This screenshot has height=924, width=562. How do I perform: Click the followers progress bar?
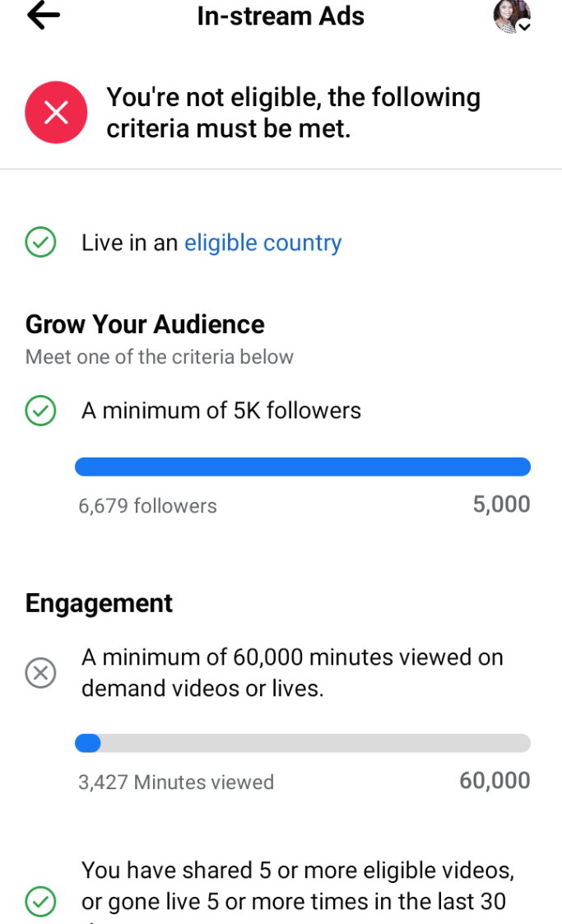pyautogui.click(x=303, y=467)
